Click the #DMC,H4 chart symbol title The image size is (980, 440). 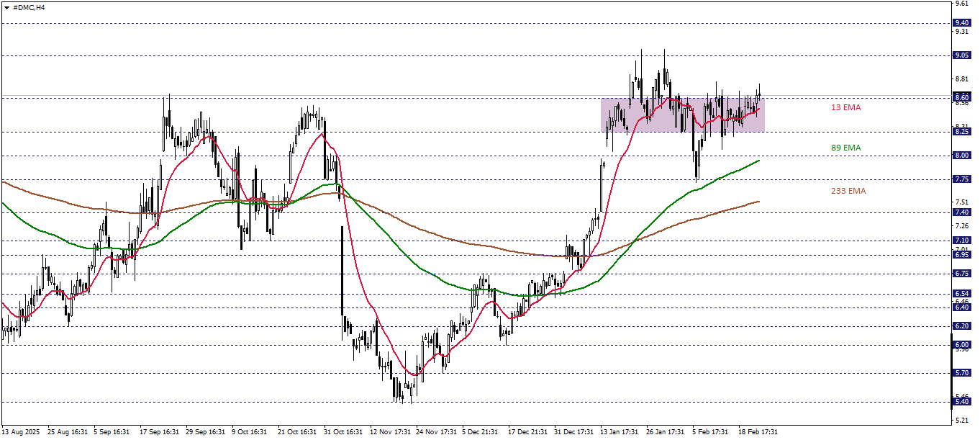pyautogui.click(x=29, y=6)
